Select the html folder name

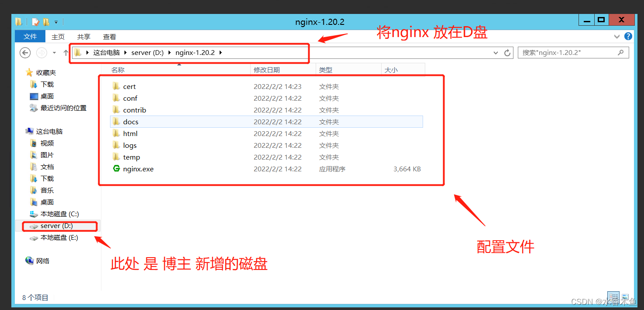(x=130, y=133)
